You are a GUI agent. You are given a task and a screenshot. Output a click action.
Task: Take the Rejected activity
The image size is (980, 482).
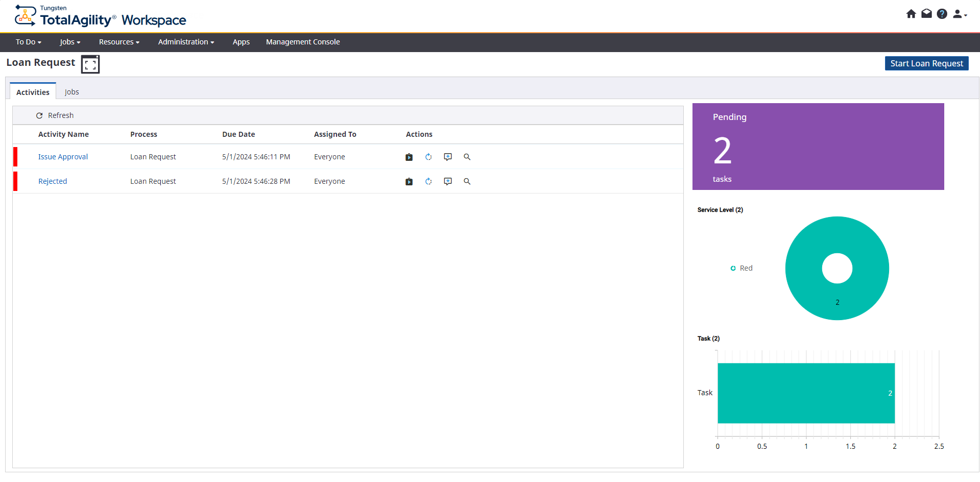pos(409,182)
